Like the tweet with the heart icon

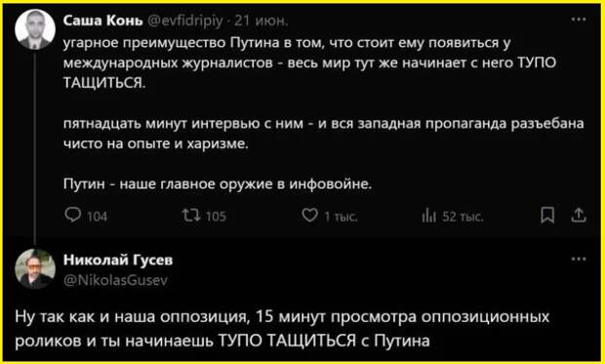[310, 215]
